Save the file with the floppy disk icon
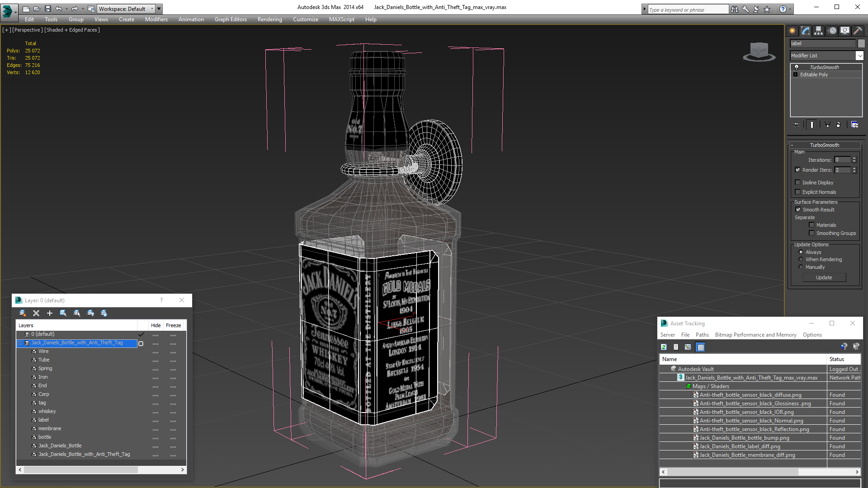The height and width of the screenshot is (488, 868). coord(47,9)
